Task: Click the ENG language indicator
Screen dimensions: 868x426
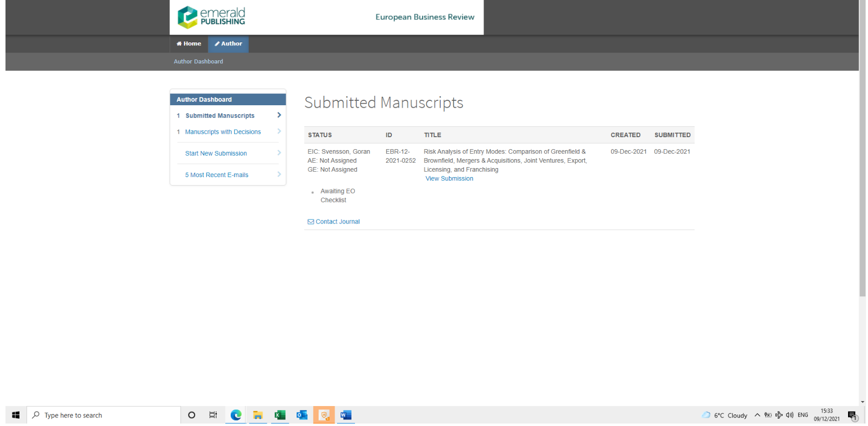Action: pyautogui.click(x=803, y=415)
